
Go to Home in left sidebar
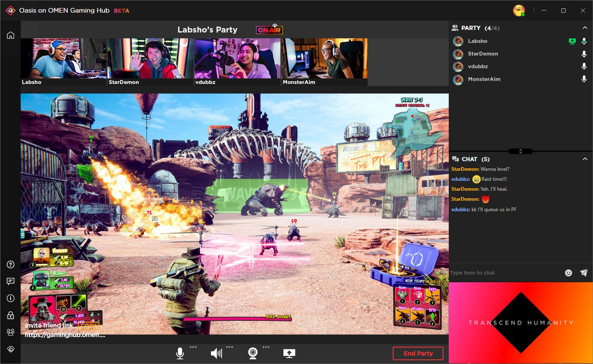[11, 35]
